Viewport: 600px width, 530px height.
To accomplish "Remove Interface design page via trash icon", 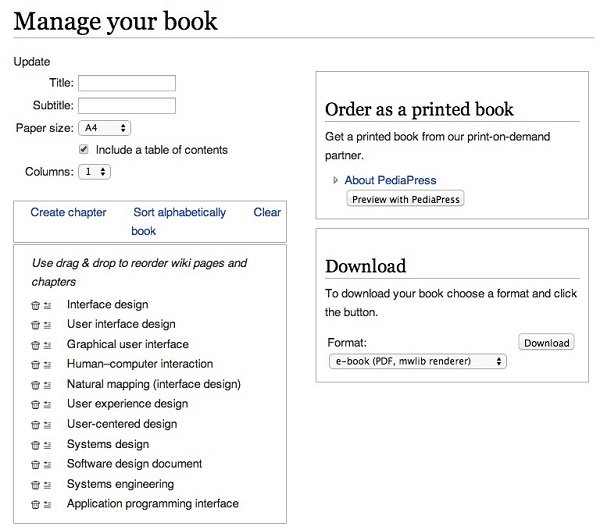I will 35,305.
